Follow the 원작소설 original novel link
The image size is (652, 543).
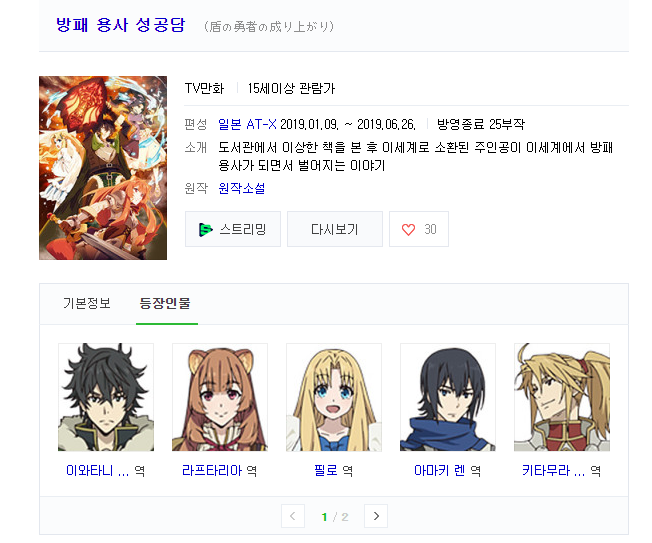coord(242,188)
